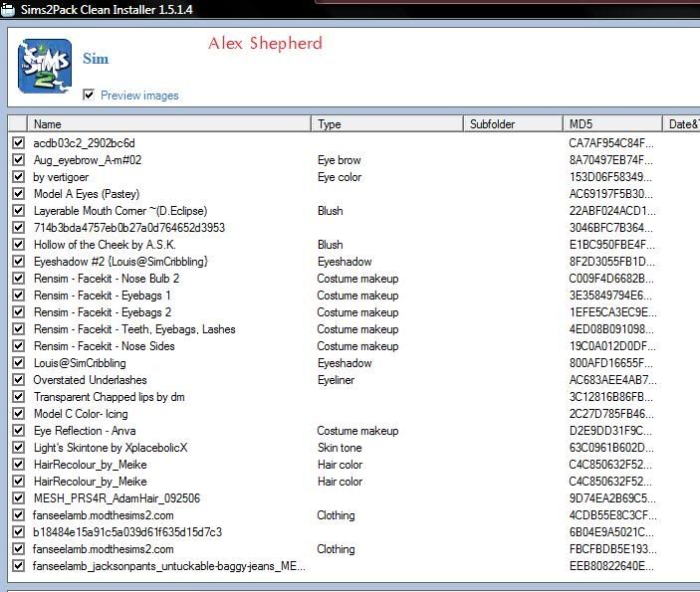Sort the list by Name column header

(x=169, y=123)
